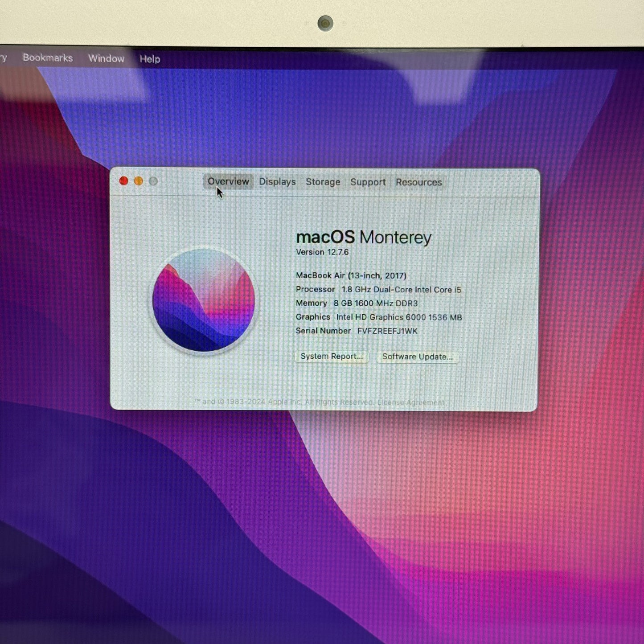644x644 pixels.
Task: Switch to the Storage tab
Action: click(x=323, y=182)
